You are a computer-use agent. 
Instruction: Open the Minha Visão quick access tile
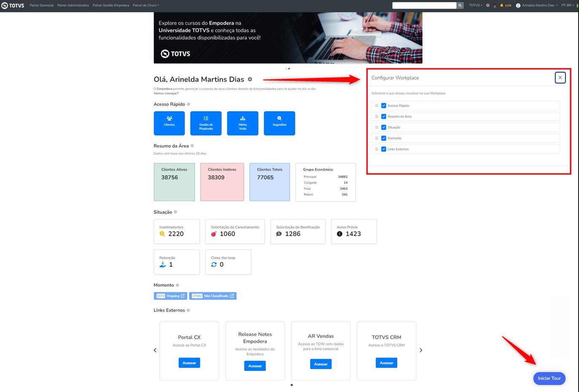[x=242, y=123]
